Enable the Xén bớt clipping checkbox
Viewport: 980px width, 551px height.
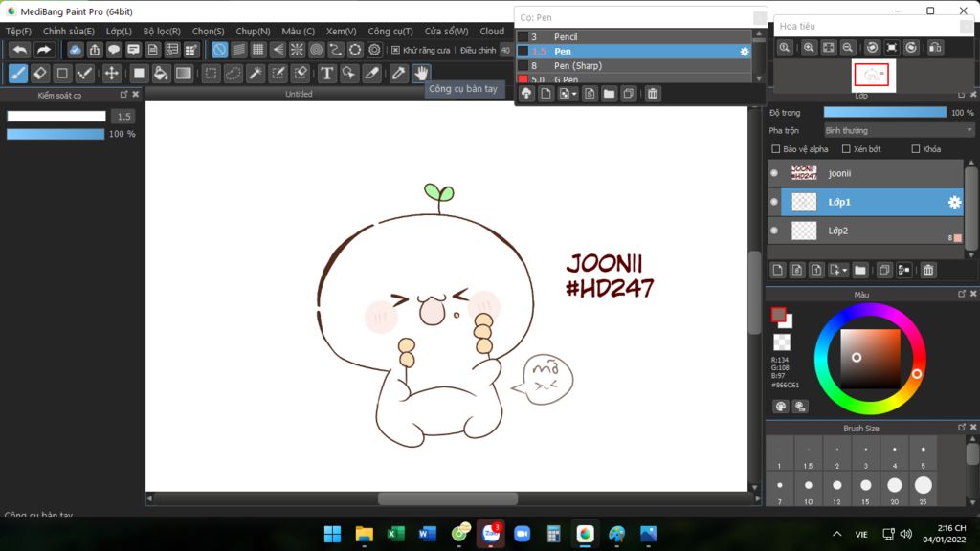click(846, 149)
